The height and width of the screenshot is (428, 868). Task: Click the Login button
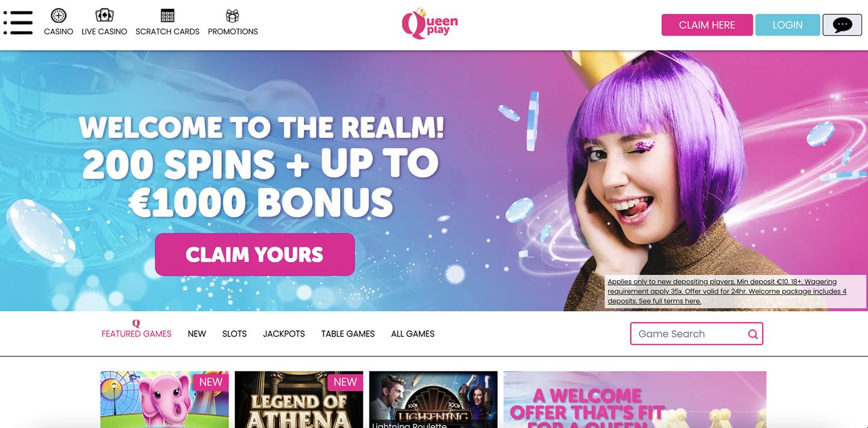[x=787, y=25]
